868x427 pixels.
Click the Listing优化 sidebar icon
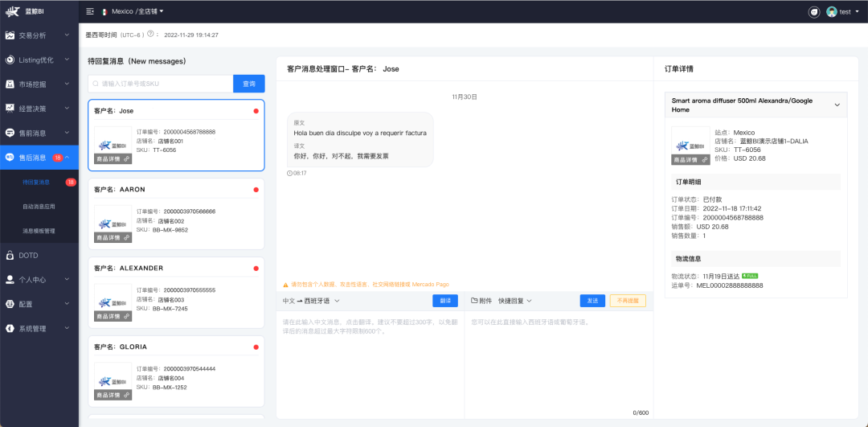coord(10,60)
